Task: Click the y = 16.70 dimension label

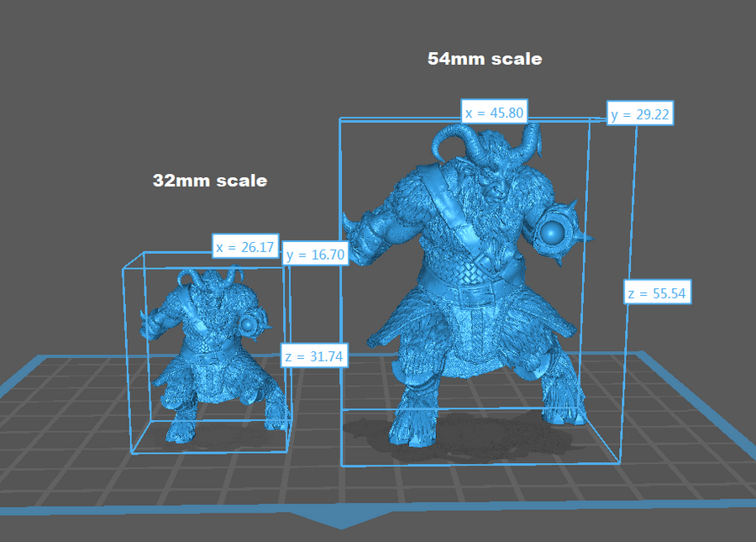Action: coord(315,255)
